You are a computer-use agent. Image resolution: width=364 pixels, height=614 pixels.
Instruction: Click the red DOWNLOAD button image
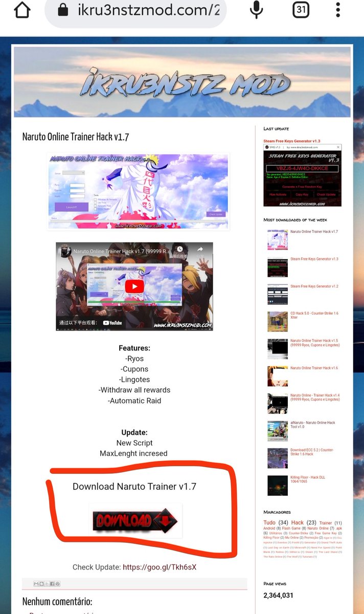(135, 521)
